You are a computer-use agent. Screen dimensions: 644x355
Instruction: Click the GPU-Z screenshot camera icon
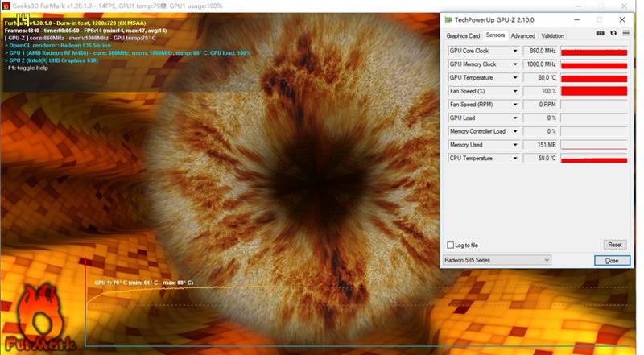pos(600,33)
